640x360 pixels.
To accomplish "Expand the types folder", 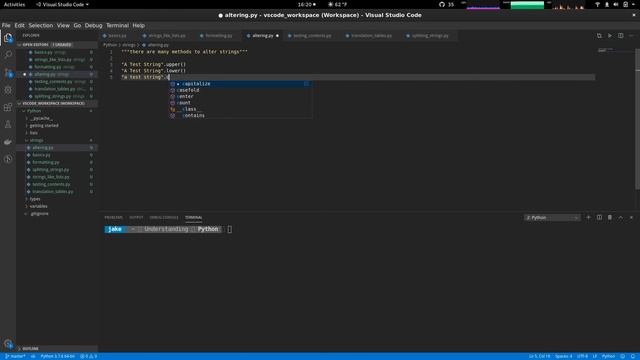I will (57, 199).
